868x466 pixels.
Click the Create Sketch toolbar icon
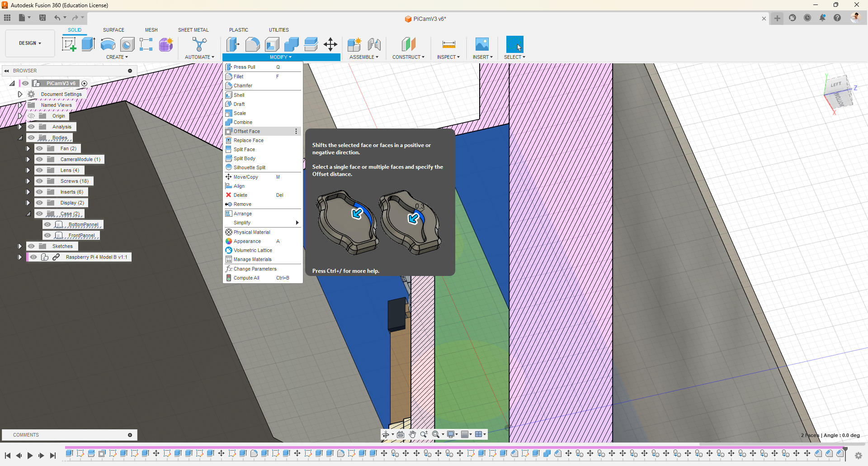69,44
